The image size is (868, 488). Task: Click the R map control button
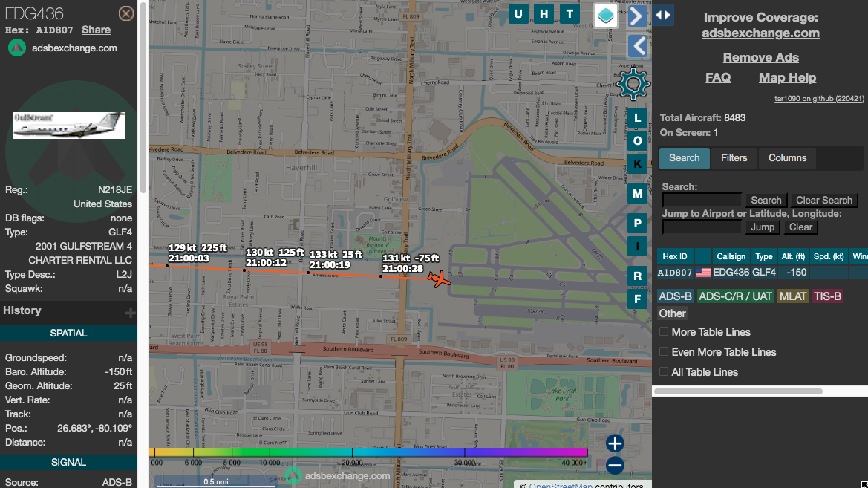(637, 276)
